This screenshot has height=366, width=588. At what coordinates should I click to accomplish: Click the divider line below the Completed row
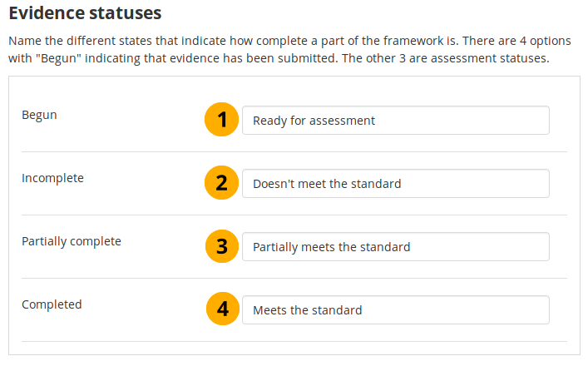click(294, 341)
